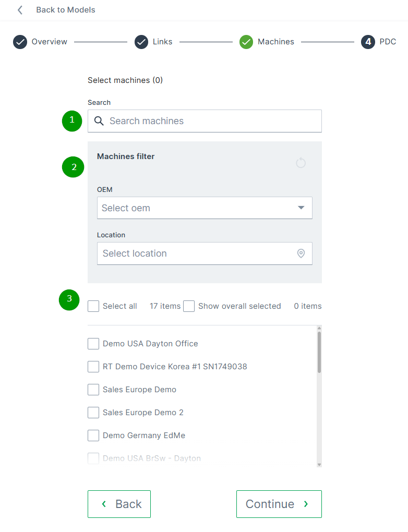Go to the Links step label

[163, 42]
